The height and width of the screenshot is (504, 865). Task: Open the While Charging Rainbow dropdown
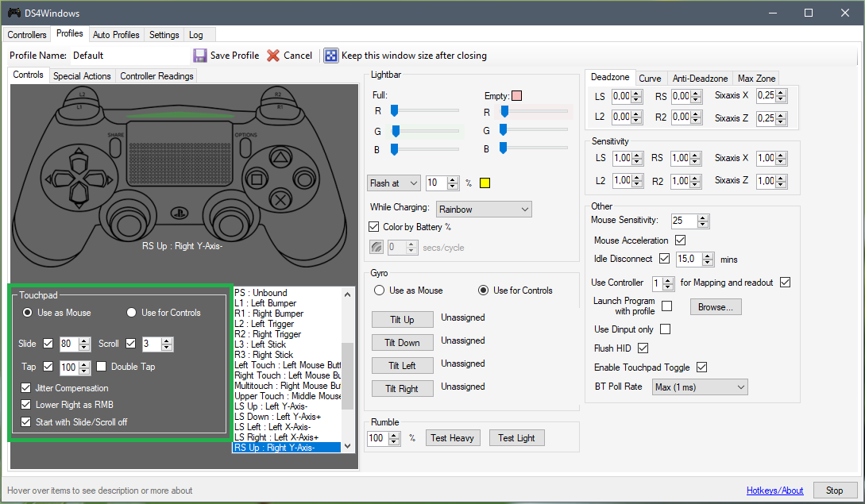pyautogui.click(x=484, y=210)
